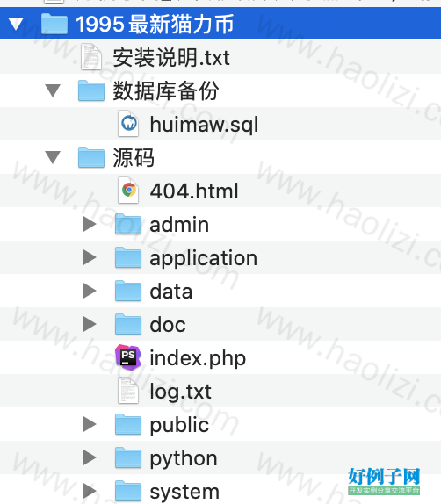441x504 pixels.
Task: Collapse the 源码 folder disclosure triangle
Action: 53,157
